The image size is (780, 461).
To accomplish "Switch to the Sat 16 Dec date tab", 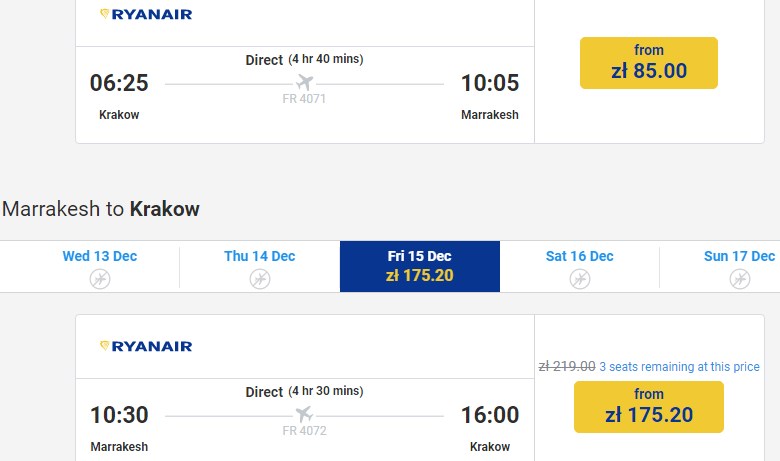I will tap(579, 257).
